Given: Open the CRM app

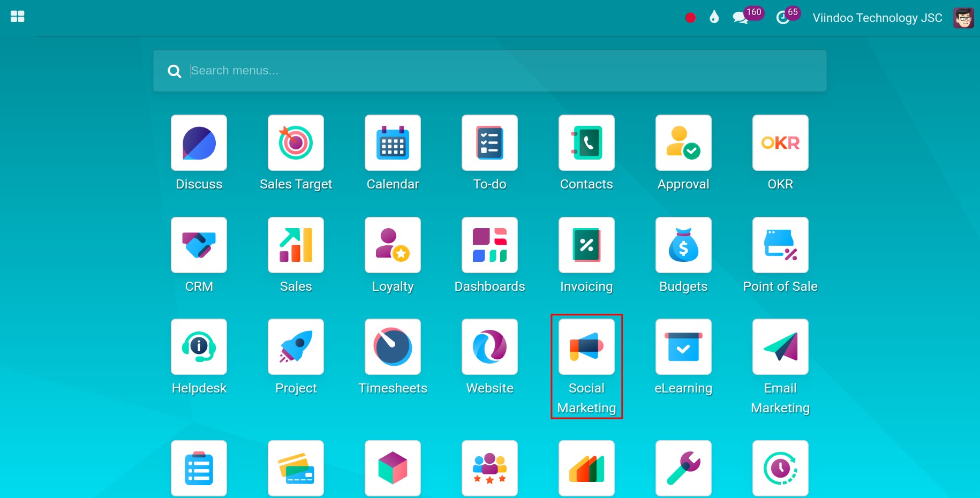Looking at the screenshot, I should coord(199,245).
